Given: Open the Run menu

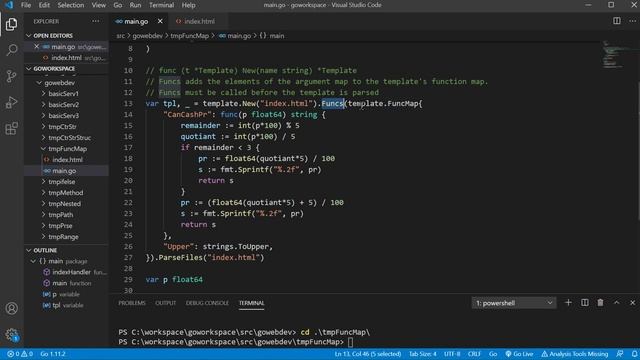Looking at the screenshot, I should [x=135, y=5].
